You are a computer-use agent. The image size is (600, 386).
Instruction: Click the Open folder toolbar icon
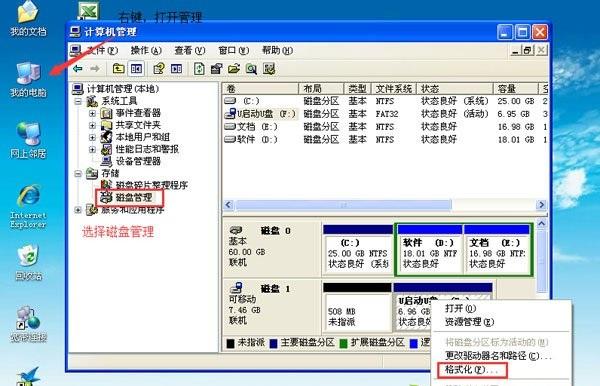coord(234,69)
